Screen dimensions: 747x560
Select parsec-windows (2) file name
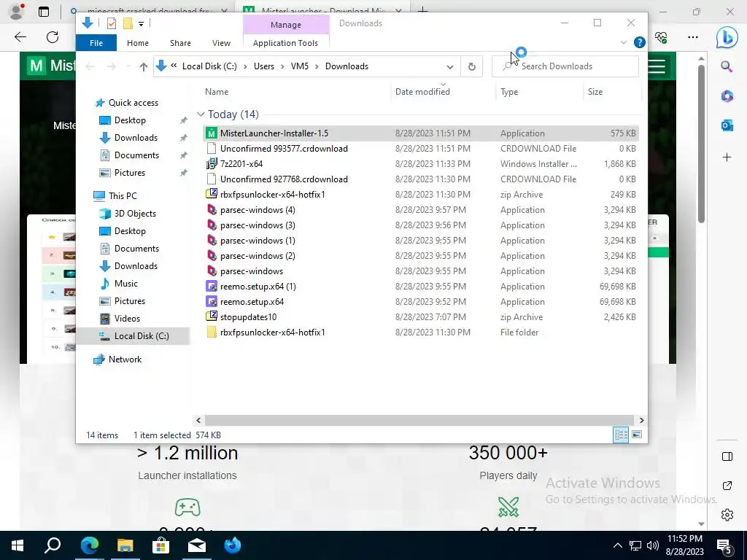pyautogui.click(x=258, y=256)
